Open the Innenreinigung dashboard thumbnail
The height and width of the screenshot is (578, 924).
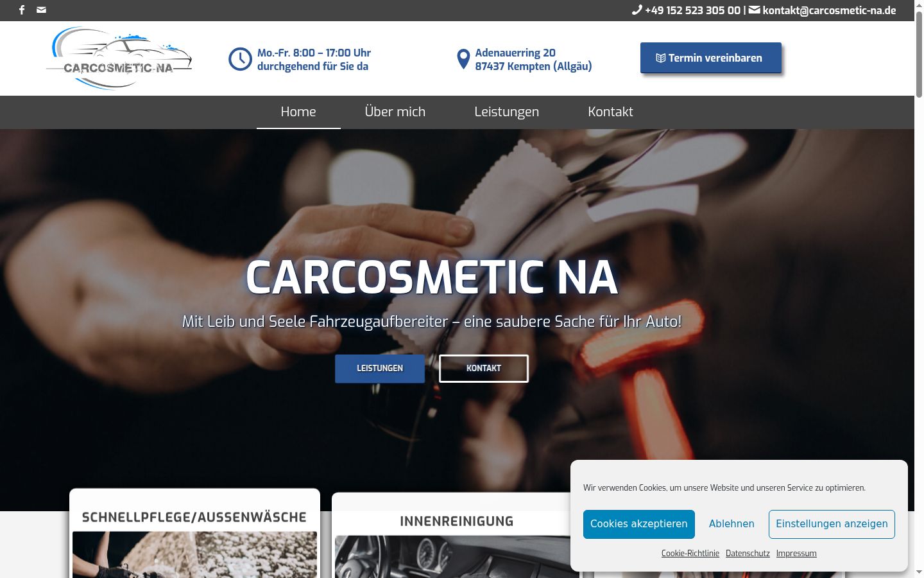pyautogui.click(x=457, y=557)
